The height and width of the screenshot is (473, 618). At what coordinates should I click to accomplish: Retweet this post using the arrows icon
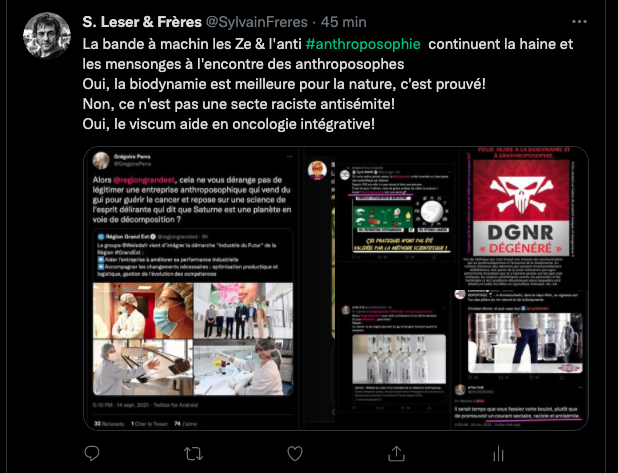(x=193, y=454)
